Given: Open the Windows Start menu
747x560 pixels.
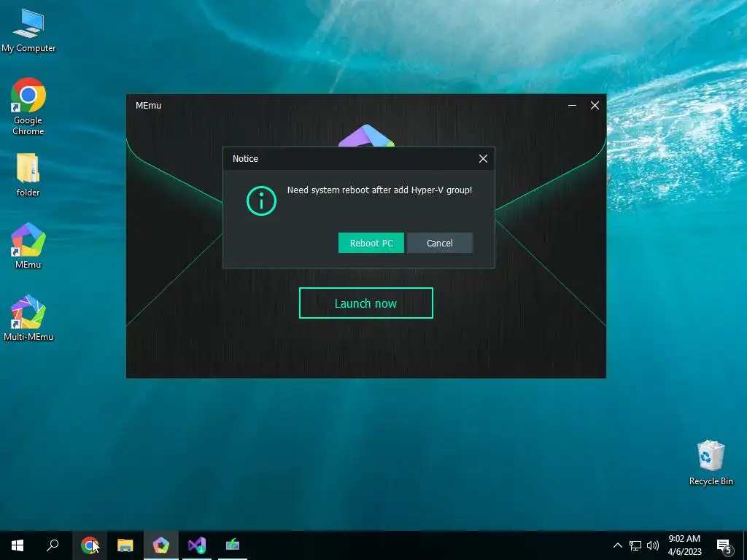Looking at the screenshot, I should pyautogui.click(x=18, y=545).
